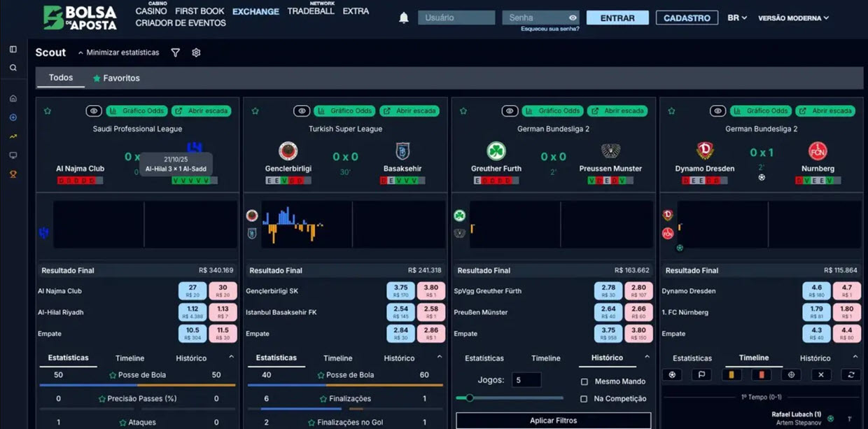Click the trending chart icon in sidebar
This screenshot has height=429, width=868.
(13, 136)
